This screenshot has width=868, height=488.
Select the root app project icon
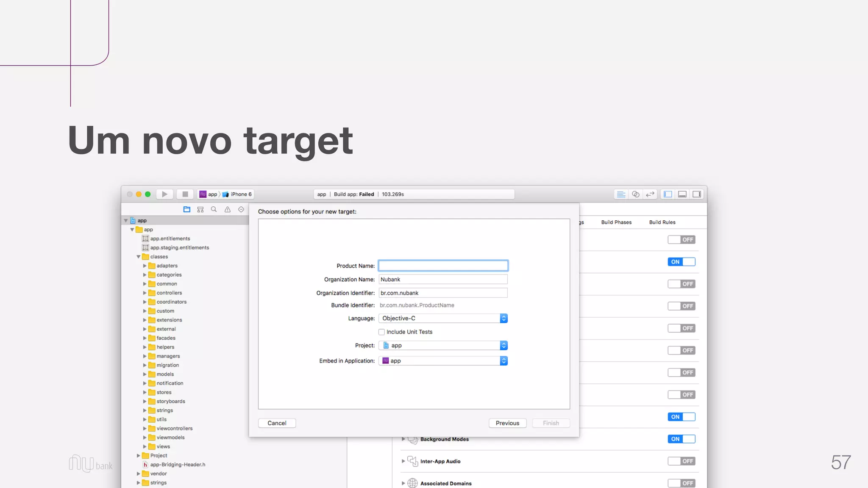133,220
